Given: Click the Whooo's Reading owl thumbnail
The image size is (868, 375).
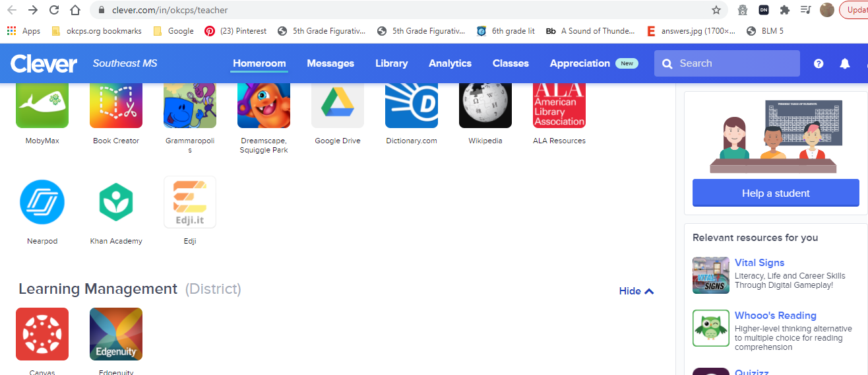Looking at the screenshot, I should coord(711,328).
